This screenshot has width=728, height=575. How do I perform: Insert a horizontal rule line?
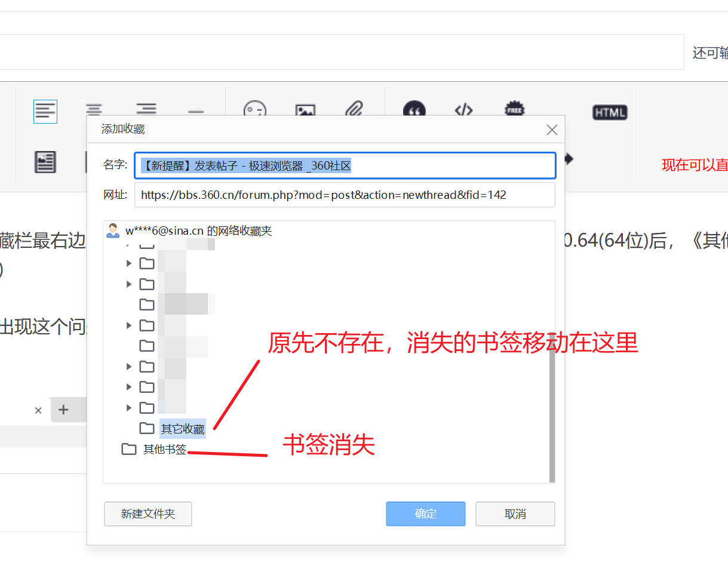coord(196,112)
